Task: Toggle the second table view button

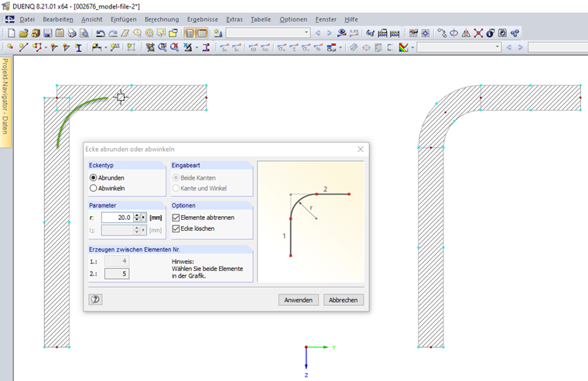Action: click(x=202, y=33)
